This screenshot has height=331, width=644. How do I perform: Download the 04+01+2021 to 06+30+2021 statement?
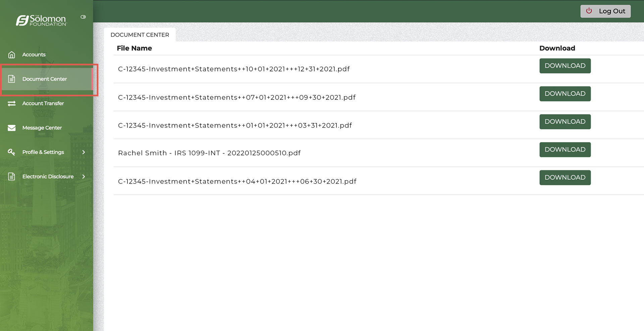[x=565, y=178]
